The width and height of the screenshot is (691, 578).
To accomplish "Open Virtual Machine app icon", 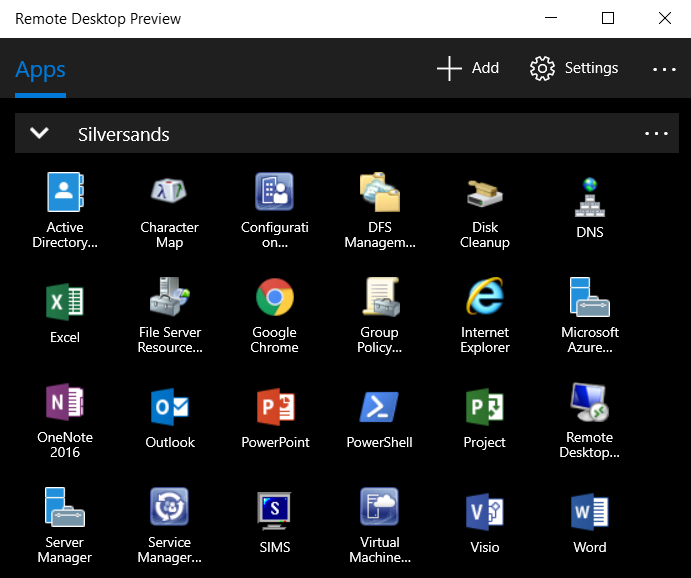I will click(x=379, y=507).
